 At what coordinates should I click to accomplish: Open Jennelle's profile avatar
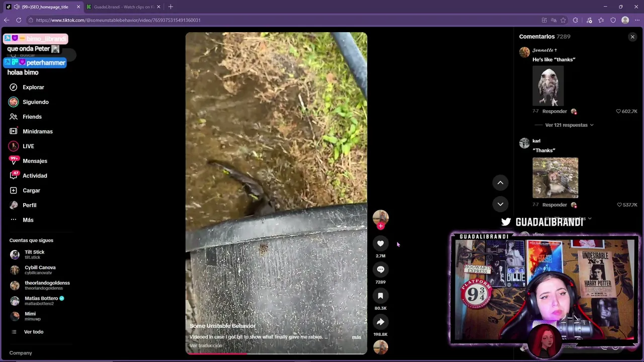pyautogui.click(x=524, y=52)
